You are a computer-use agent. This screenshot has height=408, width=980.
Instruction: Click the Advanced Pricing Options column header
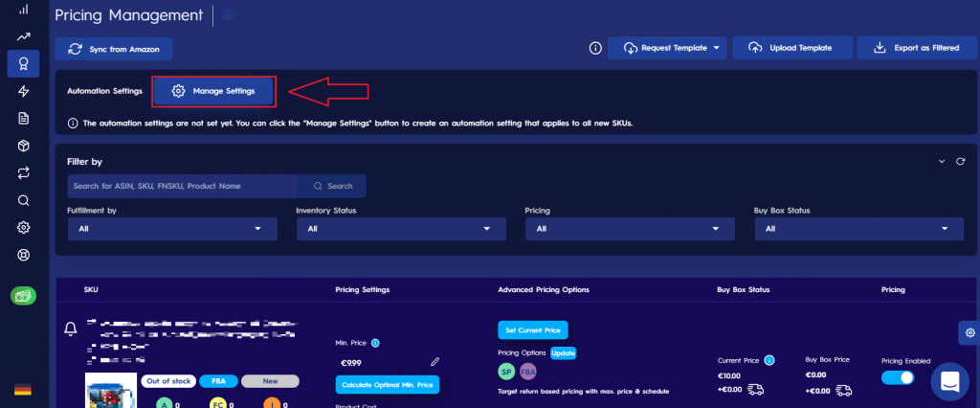[544, 290]
